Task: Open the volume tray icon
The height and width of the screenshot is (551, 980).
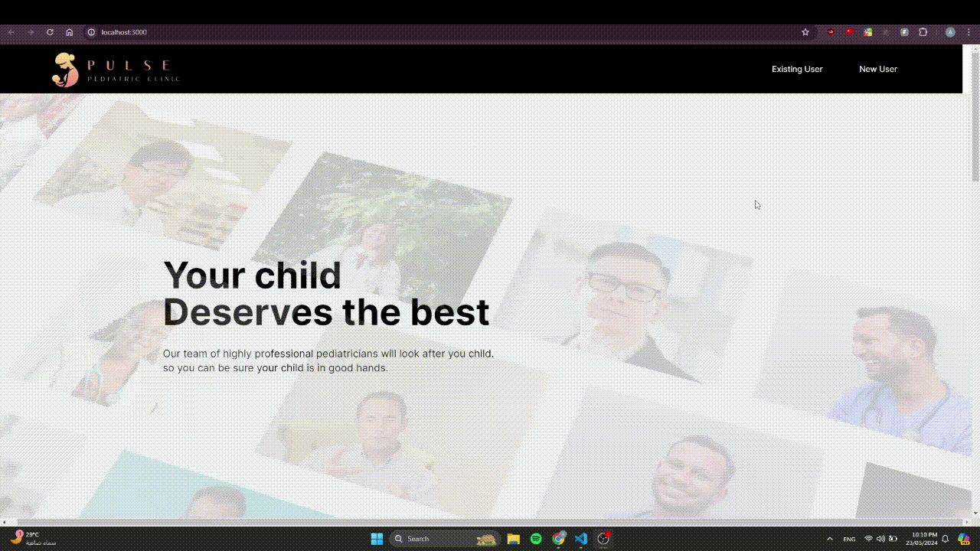Action: pos(880,539)
